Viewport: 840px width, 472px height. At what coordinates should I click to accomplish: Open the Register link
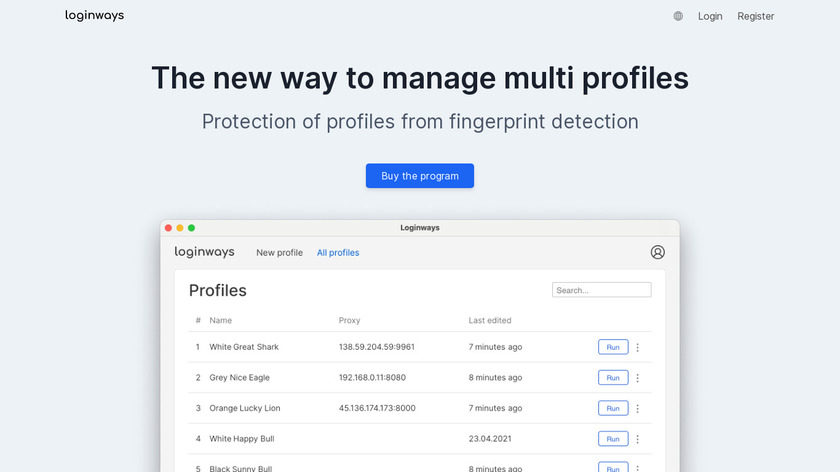(x=755, y=16)
